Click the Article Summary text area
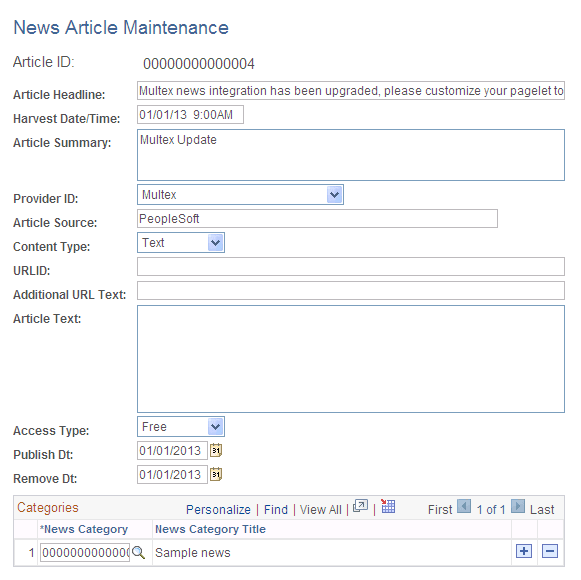Image resolution: width=581 pixels, height=580 pixels. 351,155
